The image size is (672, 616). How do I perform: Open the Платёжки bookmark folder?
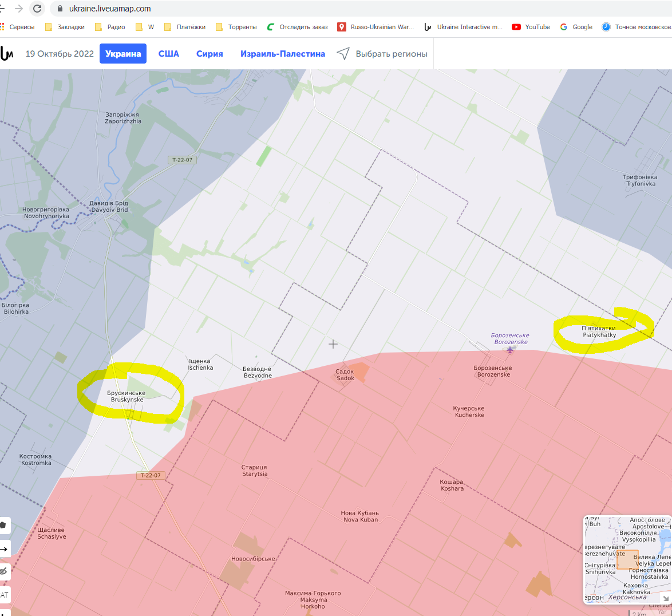click(x=185, y=26)
